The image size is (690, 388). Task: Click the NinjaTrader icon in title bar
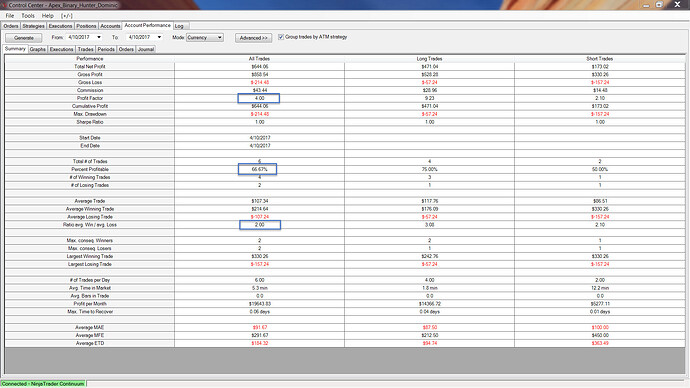tap(4, 5)
